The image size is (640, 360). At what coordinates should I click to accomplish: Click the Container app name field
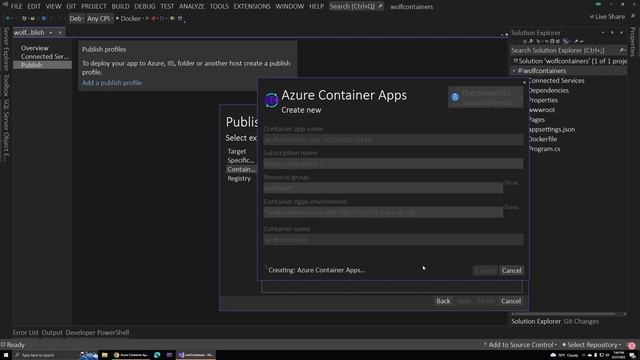pyautogui.click(x=393, y=140)
